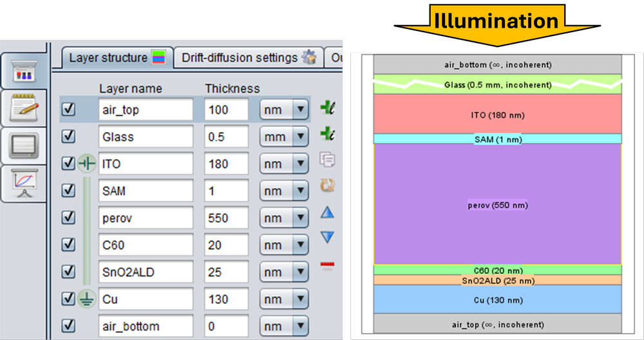Click the ITO thickness field showing 180
The width and height of the screenshot is (644, 340).
226,164
